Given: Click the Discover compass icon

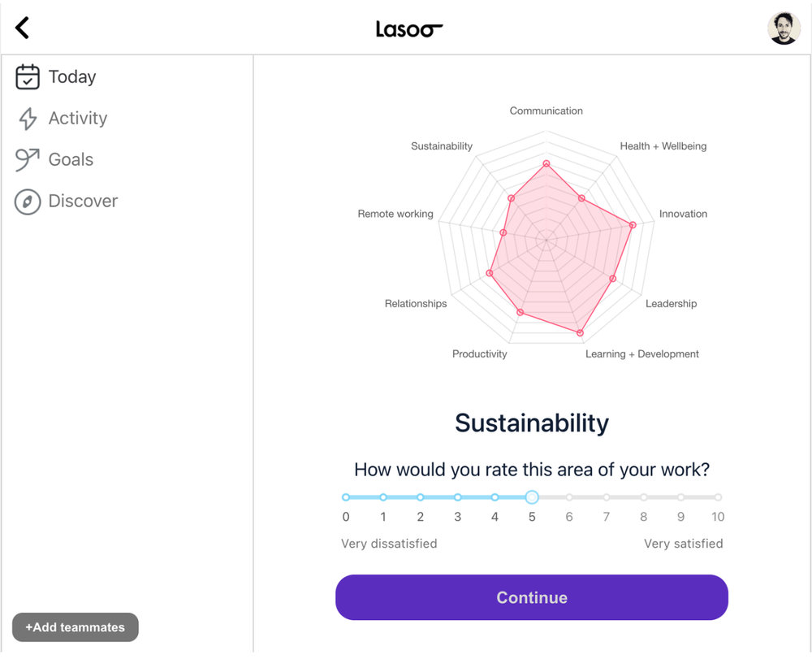Looking at the screenshot, I should (28, 202).
